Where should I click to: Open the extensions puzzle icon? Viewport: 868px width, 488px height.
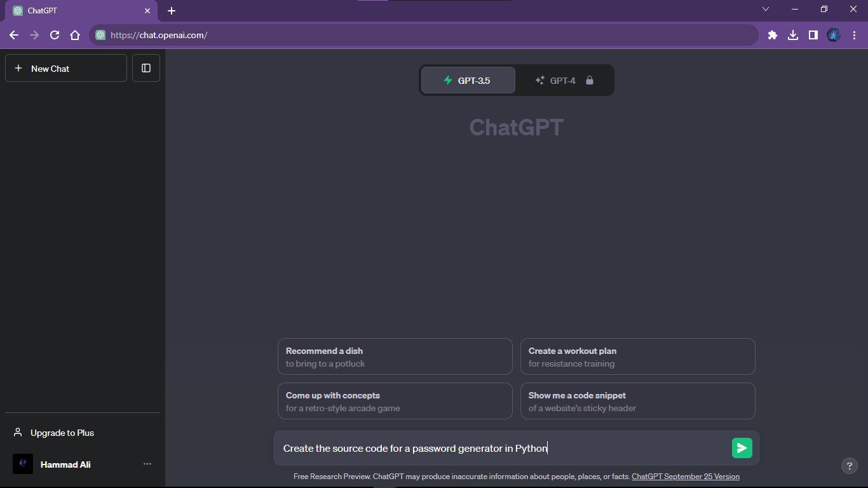773,36
